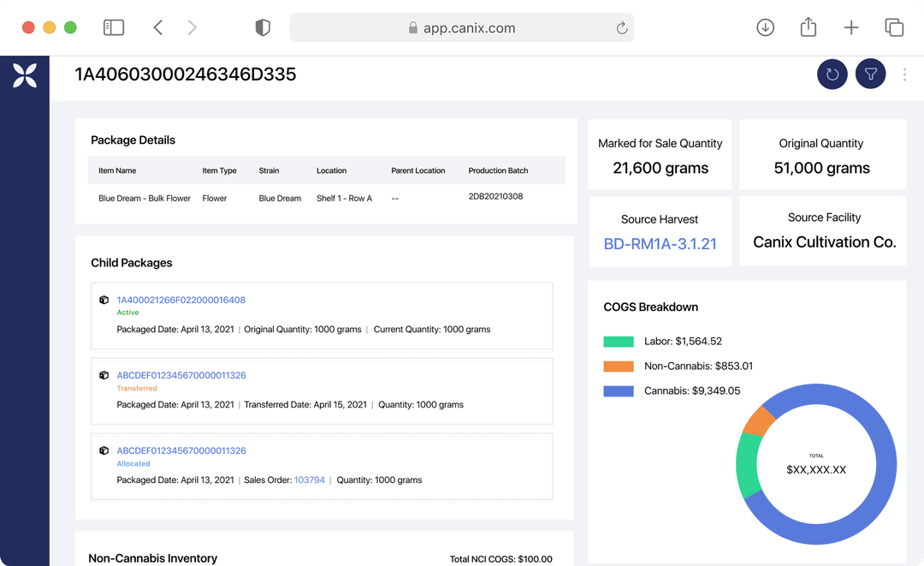The height and width of the screenshot is (566, 924).
Task: Open the Source Harvest link BD-RM1A-3.1.21
Action: click(659, 243)
